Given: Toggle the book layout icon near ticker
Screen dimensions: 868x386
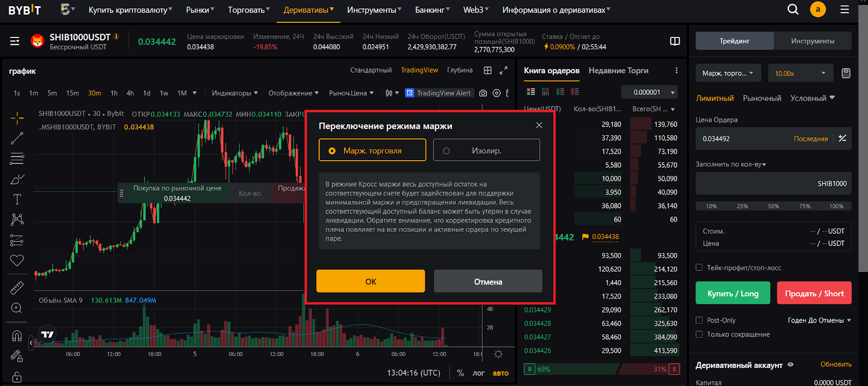Looking at the screenshot, I should (x=675, y=41).
